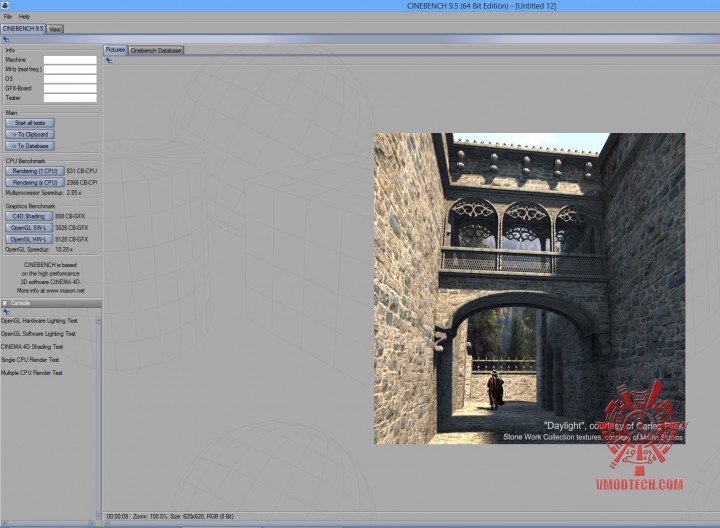Click the Zoom: 100.0% status text
This screenshot has width=720, height=528.
pos(150,517)
